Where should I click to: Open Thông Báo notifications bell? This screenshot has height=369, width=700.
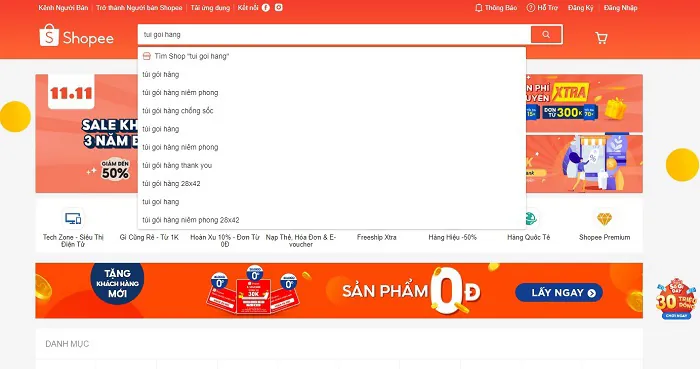coord(496,8)
